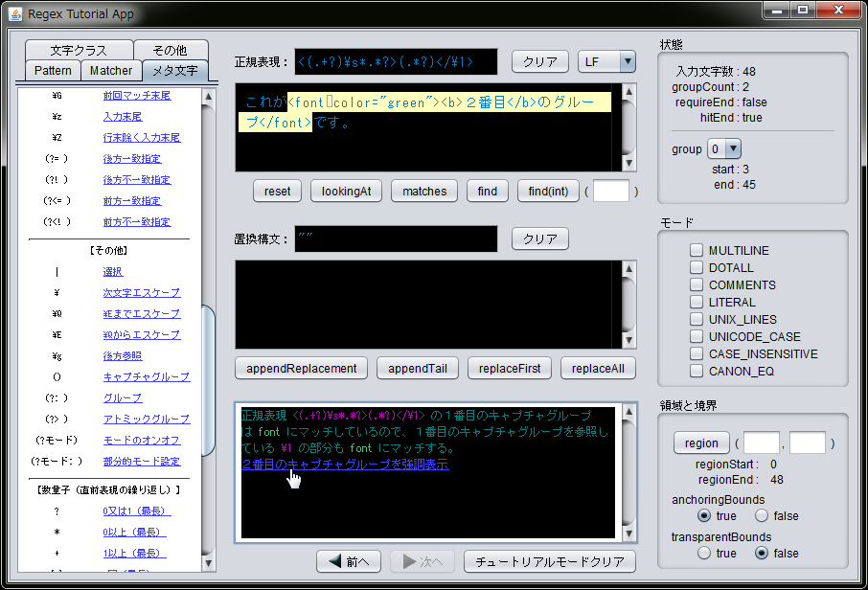
Task: Open the 2番目のキャプチャグループを強調表示 link
Action: point(346,464)
